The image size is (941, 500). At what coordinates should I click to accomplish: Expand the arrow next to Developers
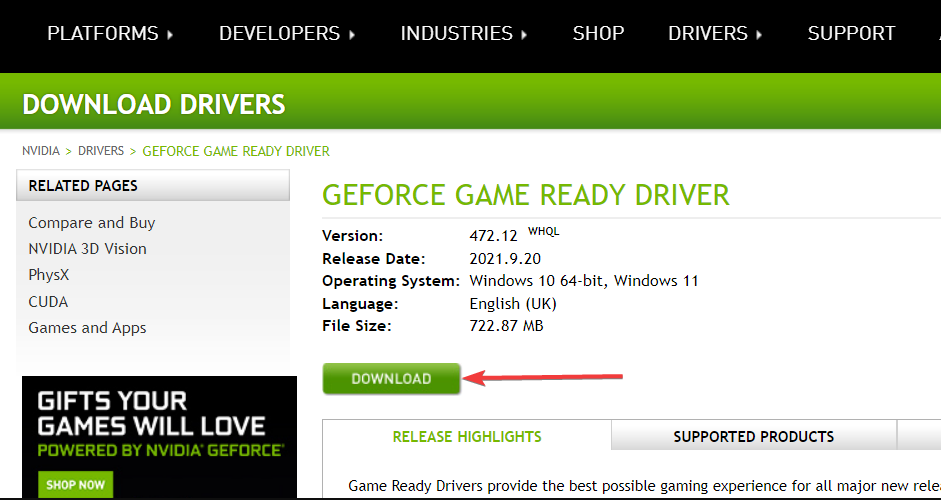(x=352, y=35)
